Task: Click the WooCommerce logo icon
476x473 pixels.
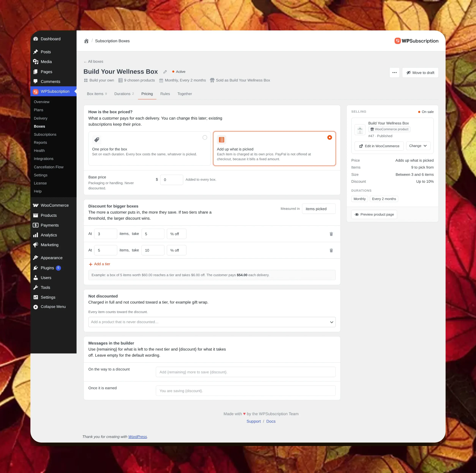Action: pos(36,205)
